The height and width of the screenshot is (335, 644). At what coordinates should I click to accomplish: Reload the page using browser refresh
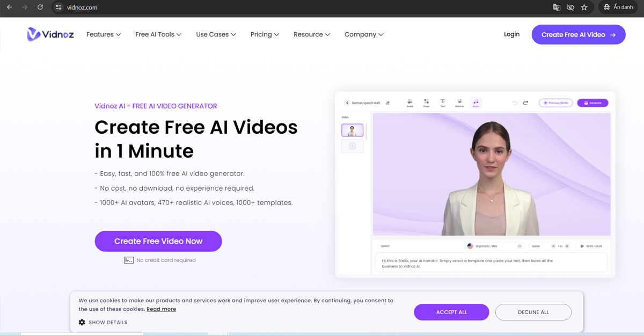(x=40, y=8)
